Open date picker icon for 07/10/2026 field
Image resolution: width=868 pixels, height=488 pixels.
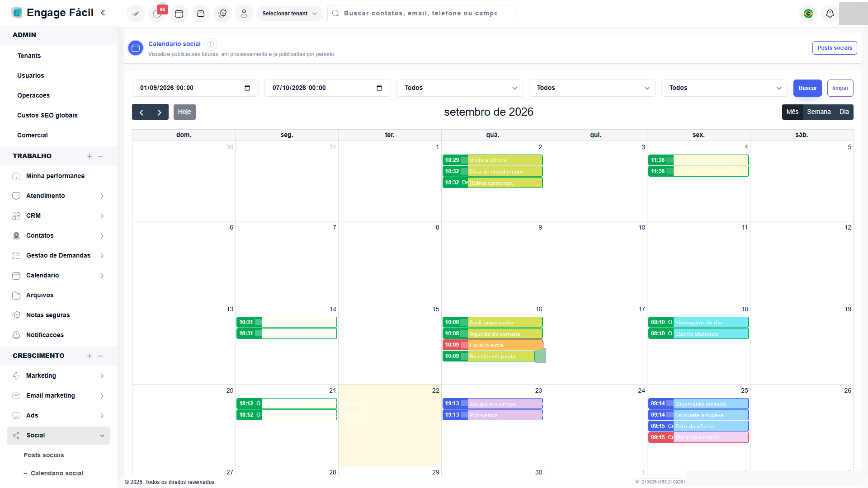click(379, 88)
